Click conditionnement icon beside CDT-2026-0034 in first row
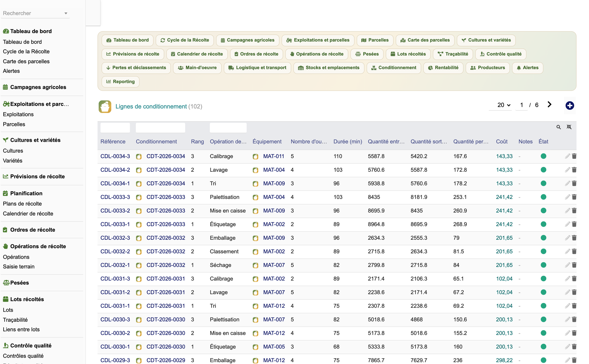The height and width of the screenshot is (364, 589). click(139, 157)
